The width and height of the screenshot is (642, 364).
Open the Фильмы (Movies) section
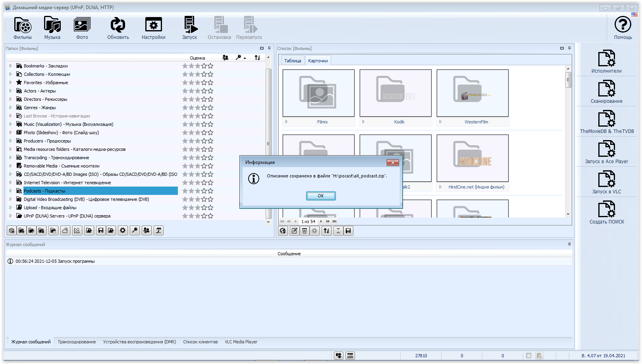coord(23,28)
